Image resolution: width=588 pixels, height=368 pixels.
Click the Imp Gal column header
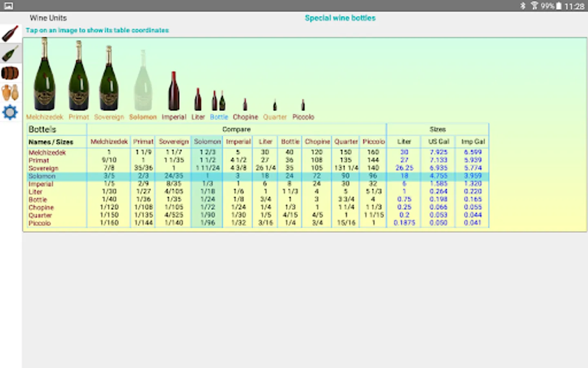pyautogui.click(x=473, y=141)
